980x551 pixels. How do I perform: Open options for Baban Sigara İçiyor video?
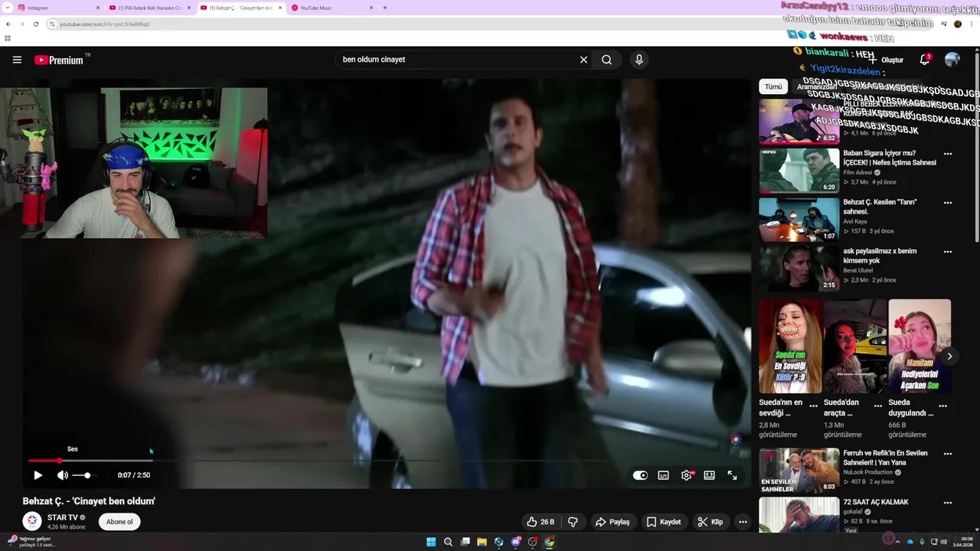[x=948, y=154]
